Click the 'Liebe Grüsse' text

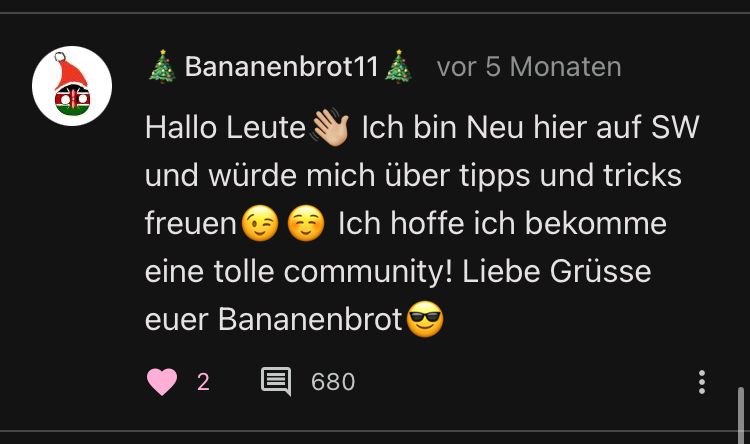pos(557,271)
